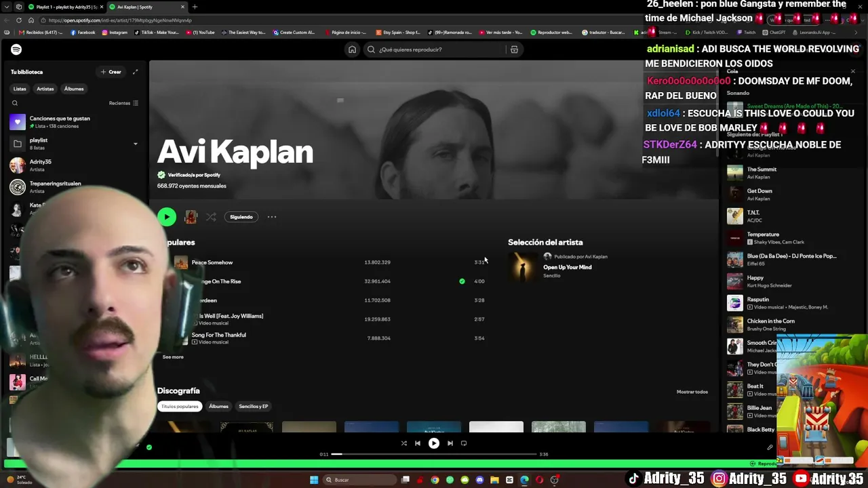
Task: Play Avi Kaplan with the green play button
Action: [167, 217]
